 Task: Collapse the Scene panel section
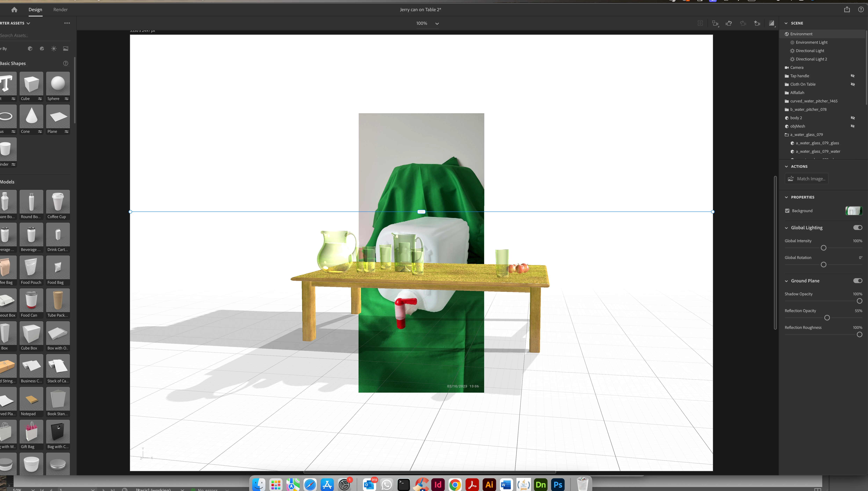pos(786,23)
